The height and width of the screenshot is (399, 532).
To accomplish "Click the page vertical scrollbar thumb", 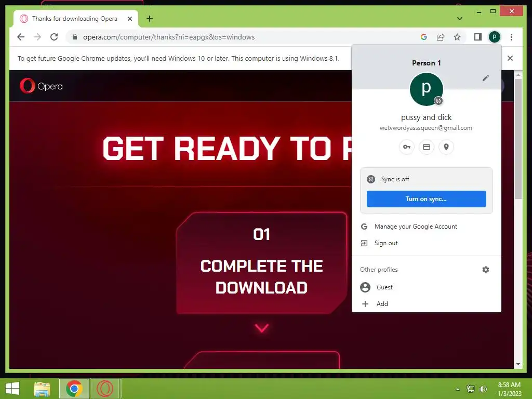I will [518, 139].
